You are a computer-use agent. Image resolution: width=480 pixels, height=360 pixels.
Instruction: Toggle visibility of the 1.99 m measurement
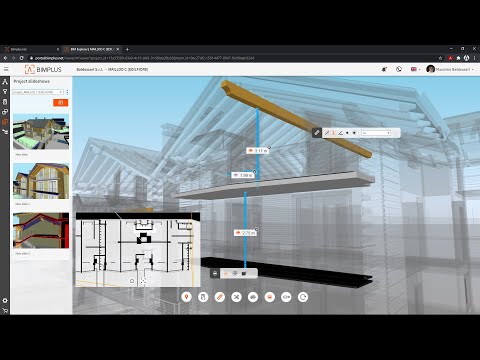point(236,175)
